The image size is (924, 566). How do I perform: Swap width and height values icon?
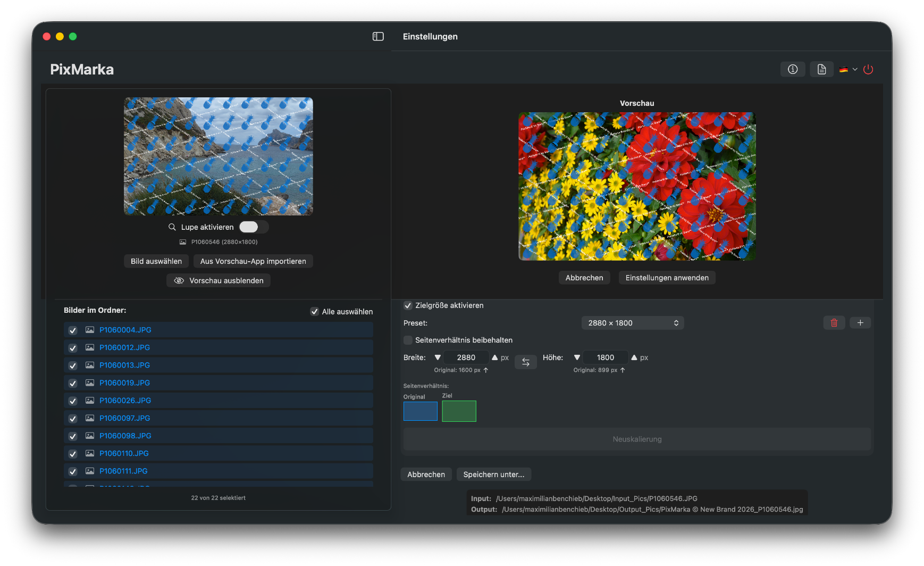coord(525,362)
